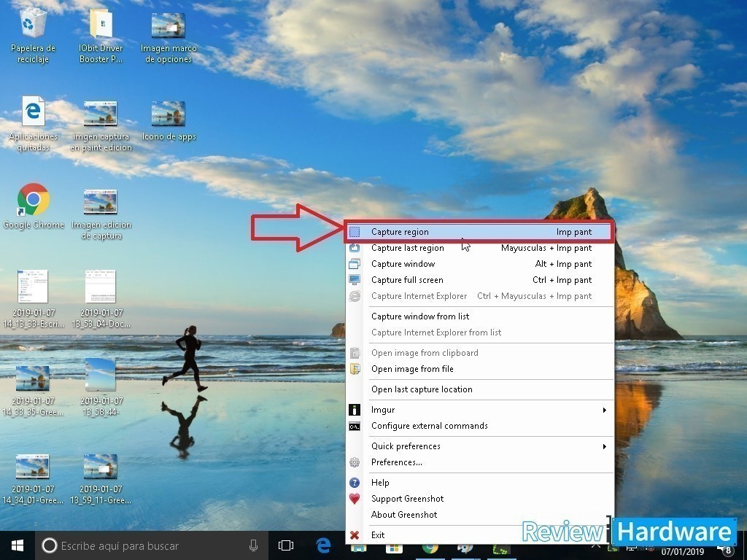This screenshot has height=560, width=747.
Task: Select the 2019-01-07 13_58_44- image file
Action: pos(101,388)
